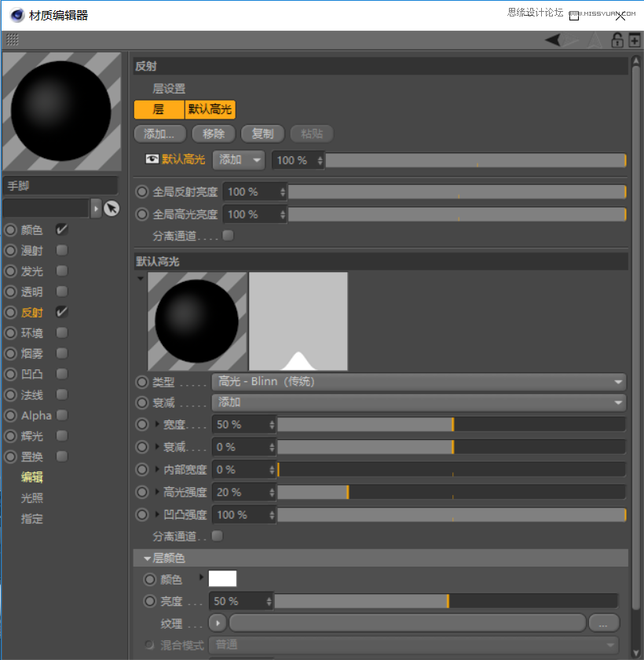This screenshot has width=644, height=660.
Task: Open the 添加 dropdown next to 默认高光
Action: [238, 159]
